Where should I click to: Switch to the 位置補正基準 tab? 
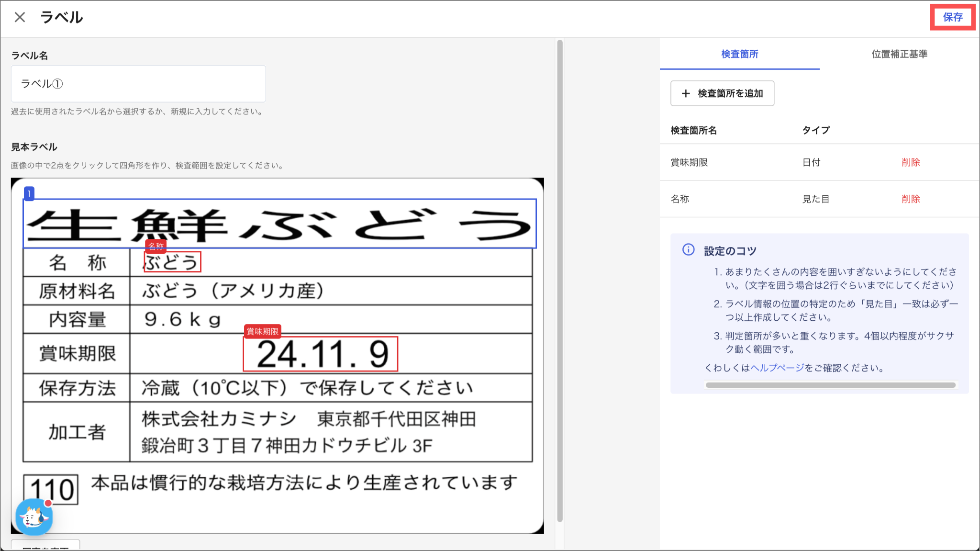(x=899, y=54)
